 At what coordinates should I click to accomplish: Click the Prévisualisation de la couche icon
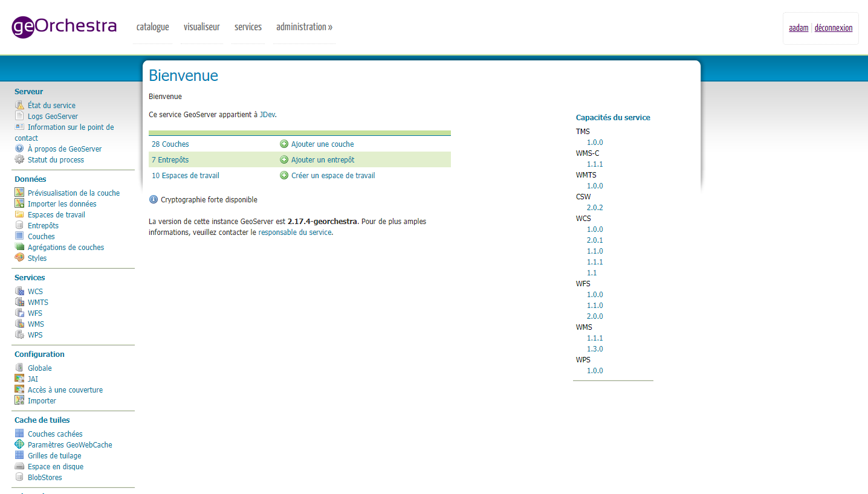(x=19, y=193)
